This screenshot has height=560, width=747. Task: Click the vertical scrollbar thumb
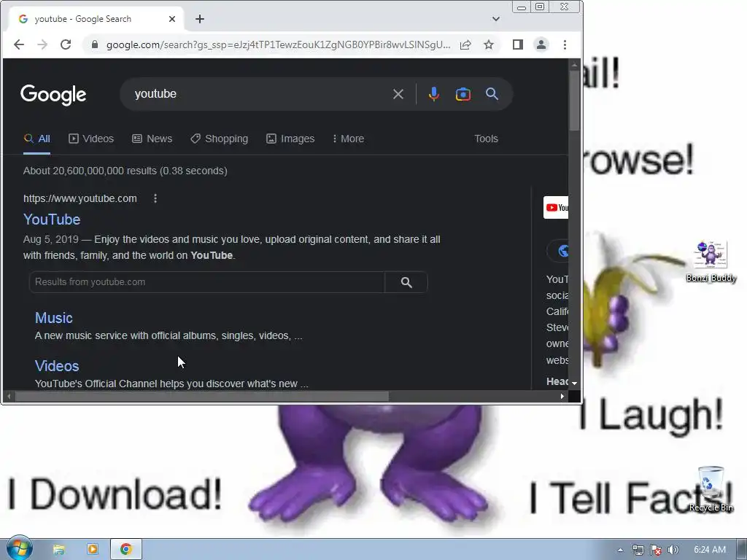click(574, 100)
